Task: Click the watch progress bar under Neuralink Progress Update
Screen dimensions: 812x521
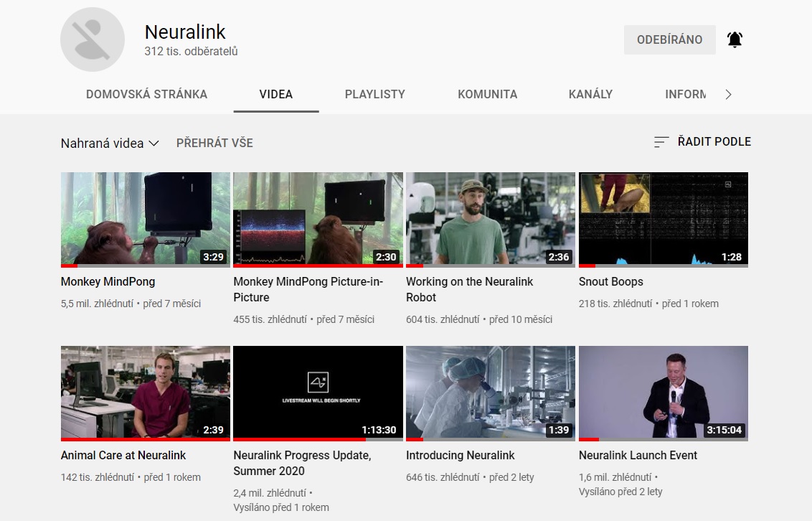Action: point(318,440)
